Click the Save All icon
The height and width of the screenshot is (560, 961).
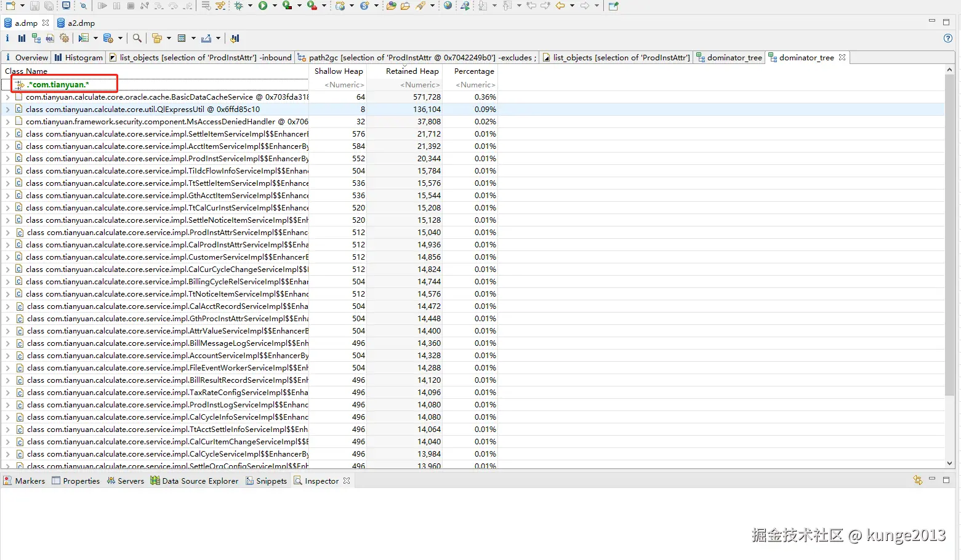[49, 6]
